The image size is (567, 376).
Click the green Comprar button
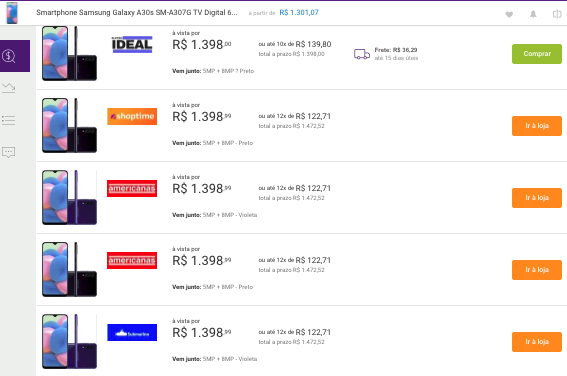click(537, 54)
